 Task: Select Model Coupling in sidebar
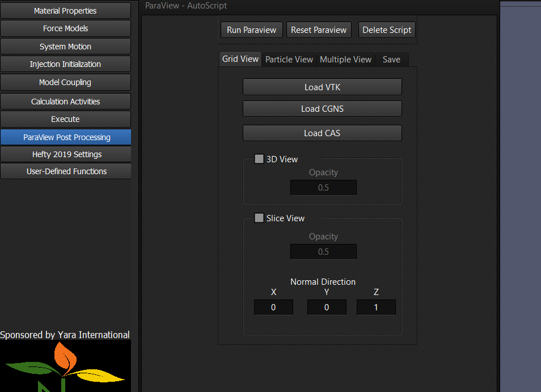pyautogui.click(x=65, y=82)
